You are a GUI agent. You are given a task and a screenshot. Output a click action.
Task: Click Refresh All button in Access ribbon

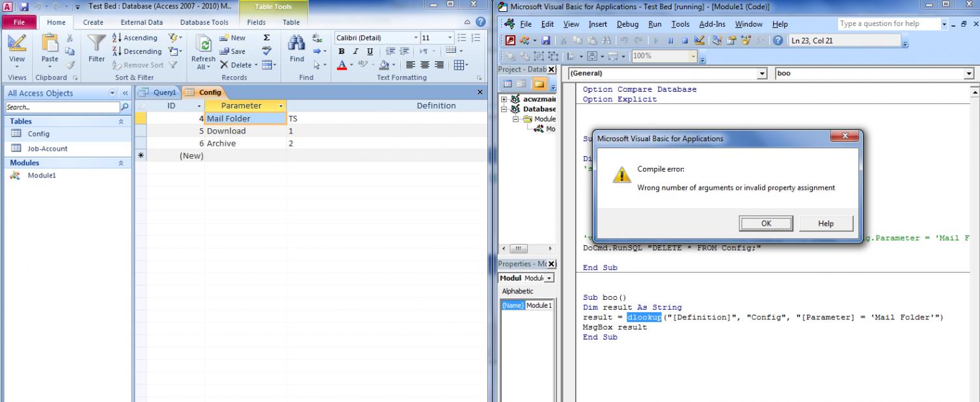click(x=203, y=52)
